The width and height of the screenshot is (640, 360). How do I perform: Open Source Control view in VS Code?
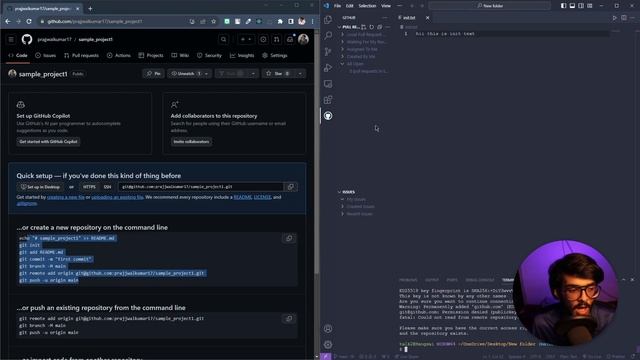click(x=328, y=51)
